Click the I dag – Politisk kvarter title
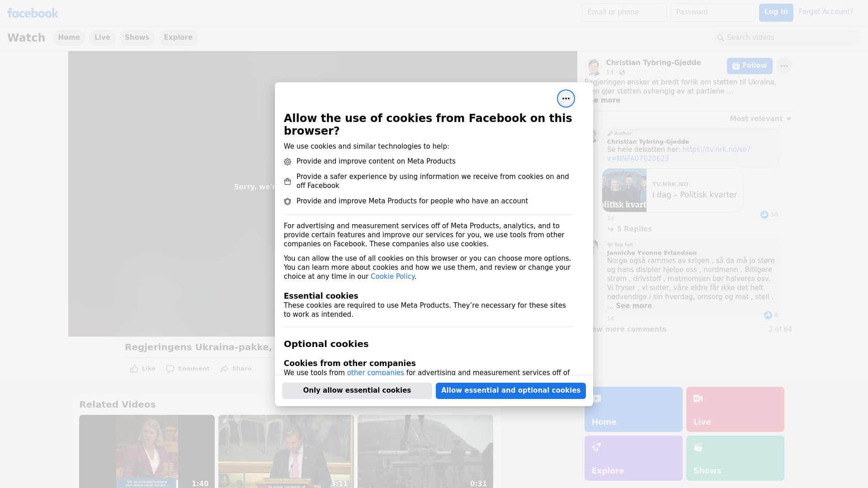 [x=694, y=195]
